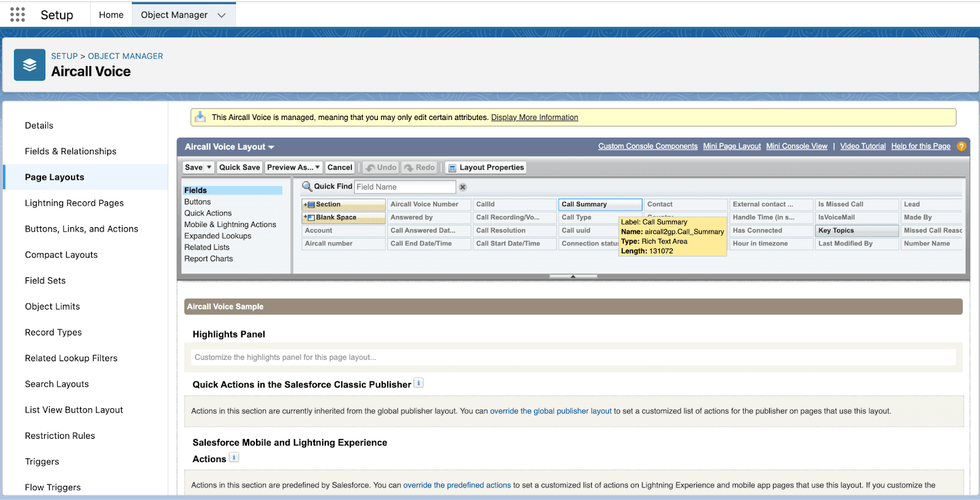980x500 pixels.
Task: Click the Aircall Voice object layers icon
Action: pyautogui.click(x=29, y=65)
